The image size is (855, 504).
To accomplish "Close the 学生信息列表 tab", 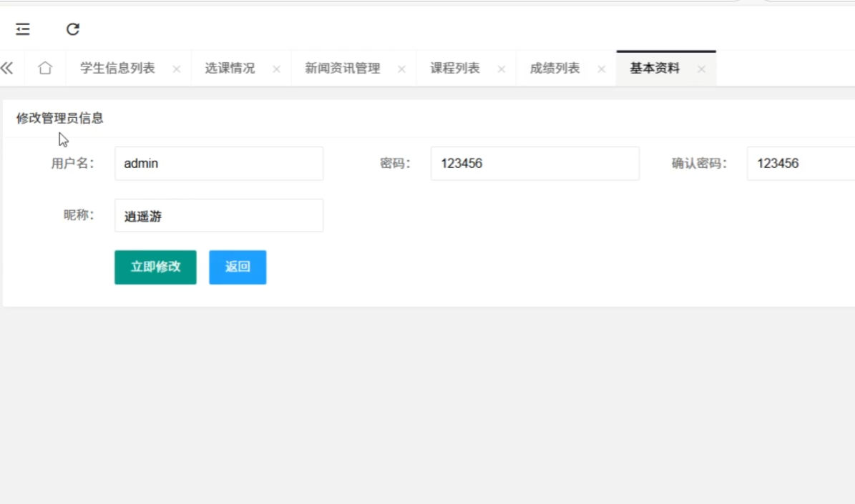I will pyautogui.click(x=177, y=69).
